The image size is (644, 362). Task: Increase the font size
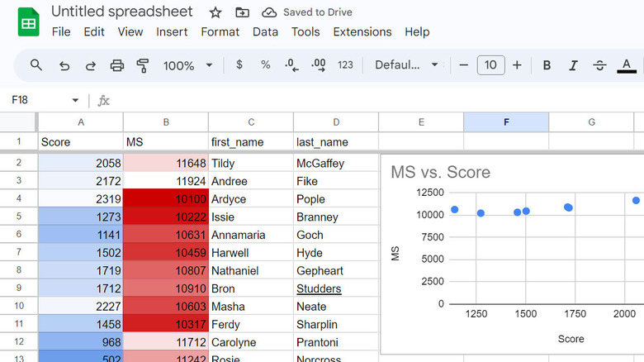tap(517, 65)
